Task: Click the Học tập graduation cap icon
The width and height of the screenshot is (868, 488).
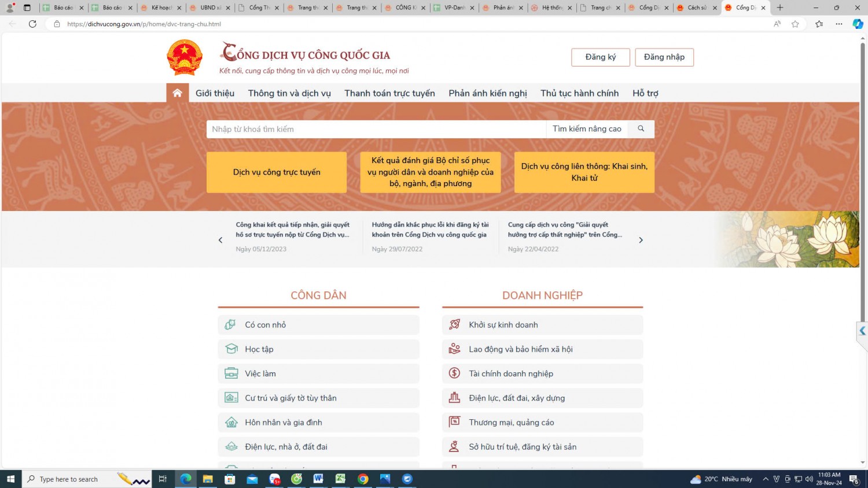Action: coord(231,349)
